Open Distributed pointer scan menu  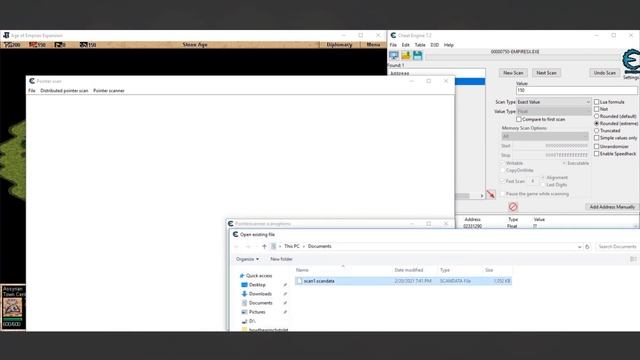tap(64, 91)
